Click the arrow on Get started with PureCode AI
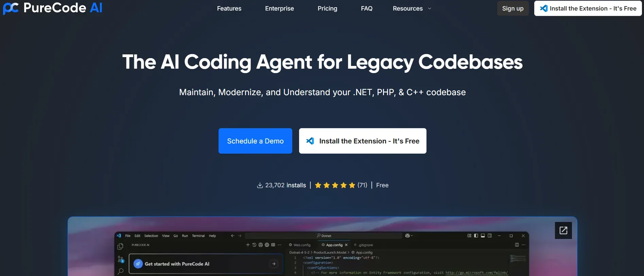 tap(274, 264)
